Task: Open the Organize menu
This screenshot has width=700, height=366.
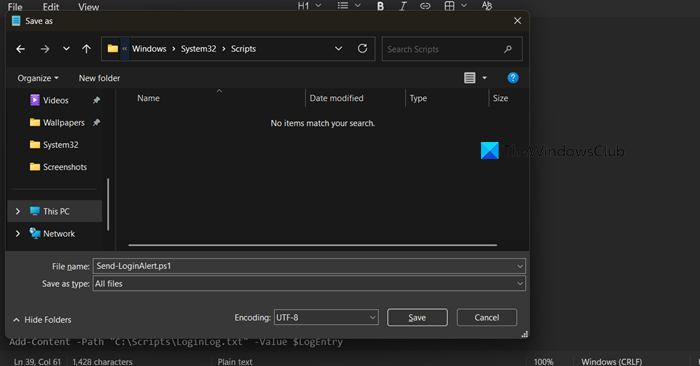Action: [x=38, y=78]
